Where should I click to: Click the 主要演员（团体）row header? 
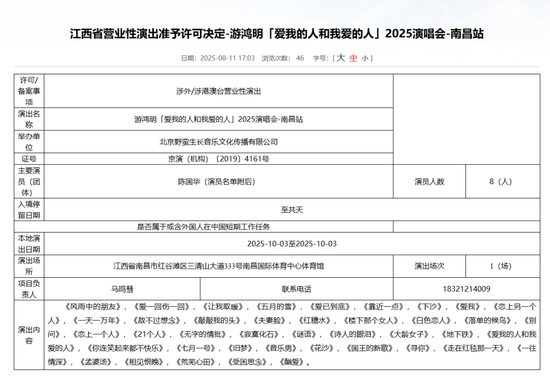[x=29, y=182]
